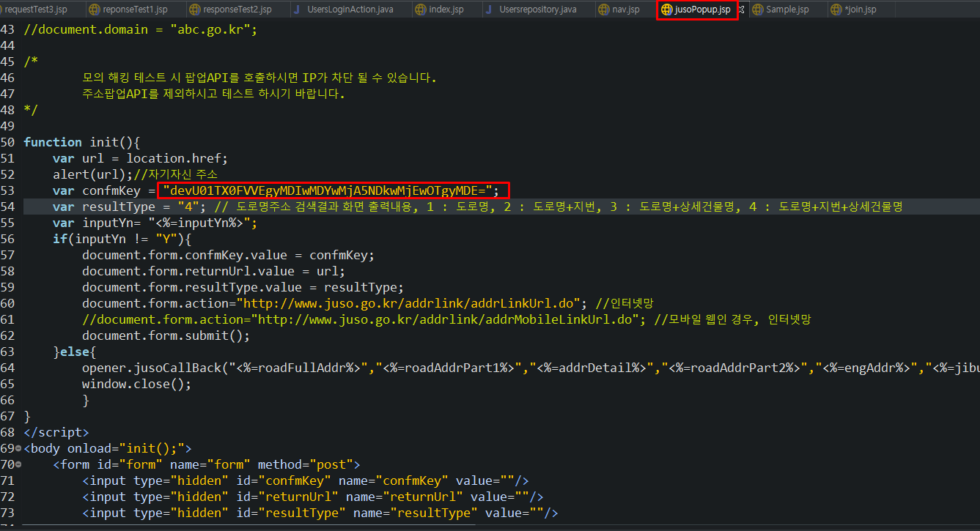Collapse the form tag fold at line 70
This screenshot has height=531, width=980.
(18, 464)
